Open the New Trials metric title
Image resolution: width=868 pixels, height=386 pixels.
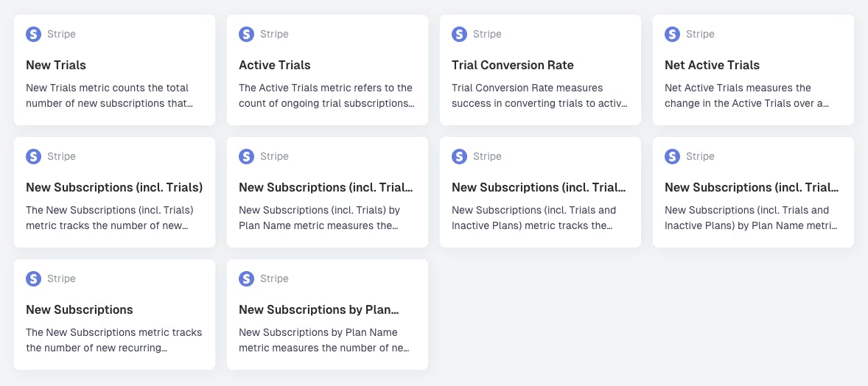pyautogui.click(x=56, y=65)
